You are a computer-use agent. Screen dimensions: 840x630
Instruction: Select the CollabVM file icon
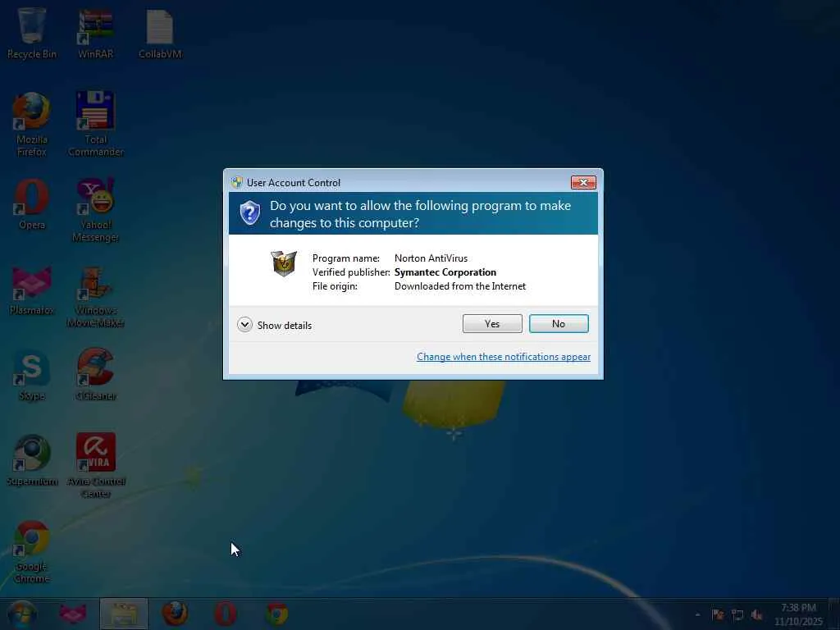160,33
